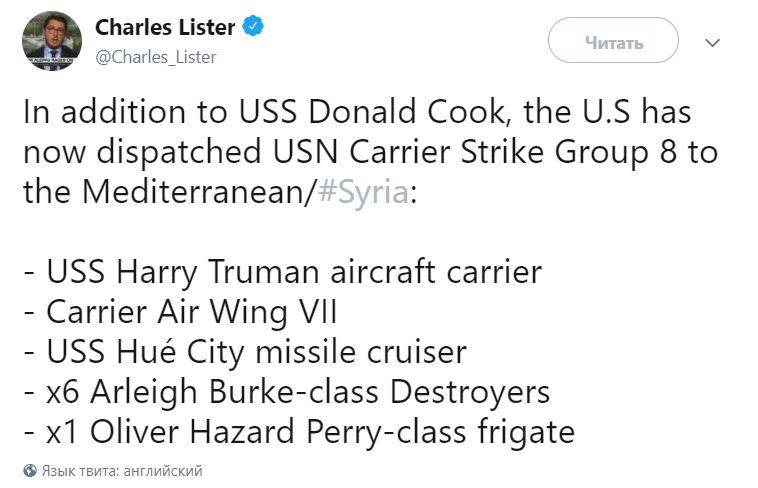Click the Carrier Air Wing VII line
Screen dimensions: 758x488
pos(180,312)
